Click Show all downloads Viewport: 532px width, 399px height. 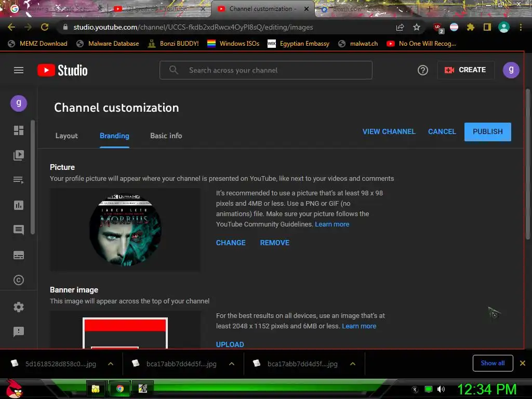[493, 363]
